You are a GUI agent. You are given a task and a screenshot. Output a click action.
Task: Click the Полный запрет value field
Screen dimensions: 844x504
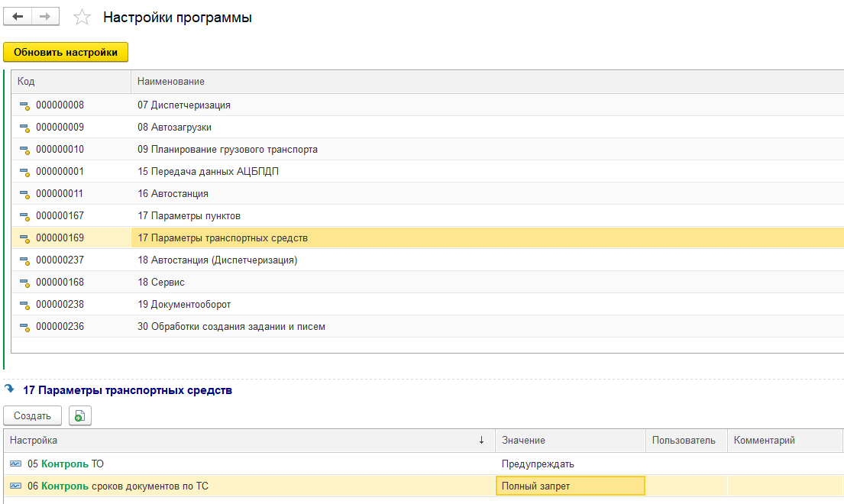tap(570, 486)
